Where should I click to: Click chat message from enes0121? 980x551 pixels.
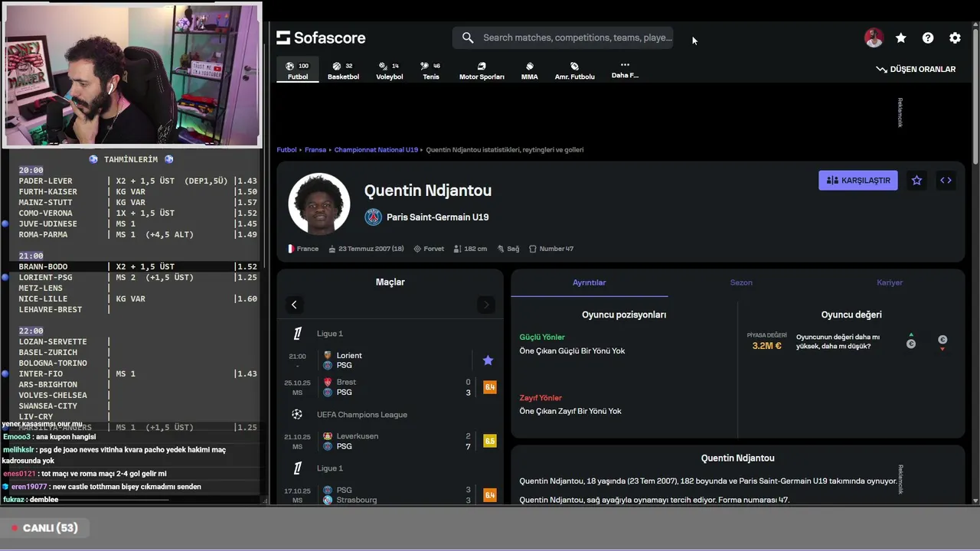coord(85,474)
